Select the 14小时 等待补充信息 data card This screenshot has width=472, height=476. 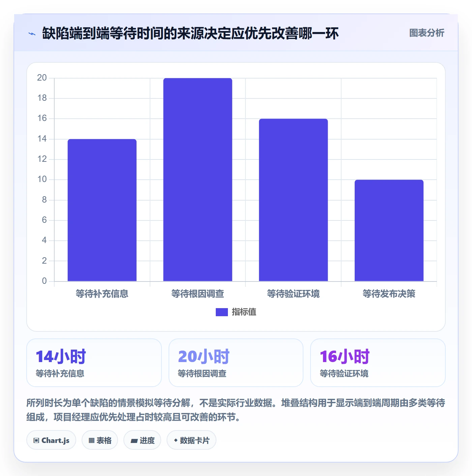(94, 363)
